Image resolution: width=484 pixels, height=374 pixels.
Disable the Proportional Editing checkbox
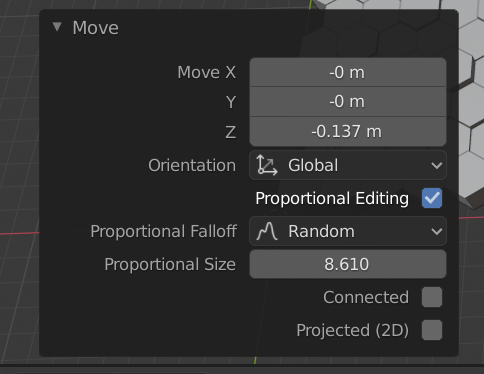[x=432, y=198]
